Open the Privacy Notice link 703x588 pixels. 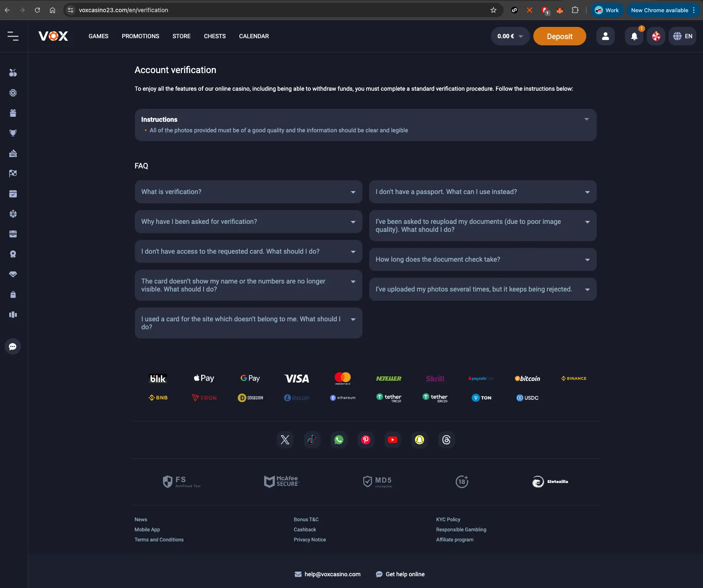tap(310, 540)
